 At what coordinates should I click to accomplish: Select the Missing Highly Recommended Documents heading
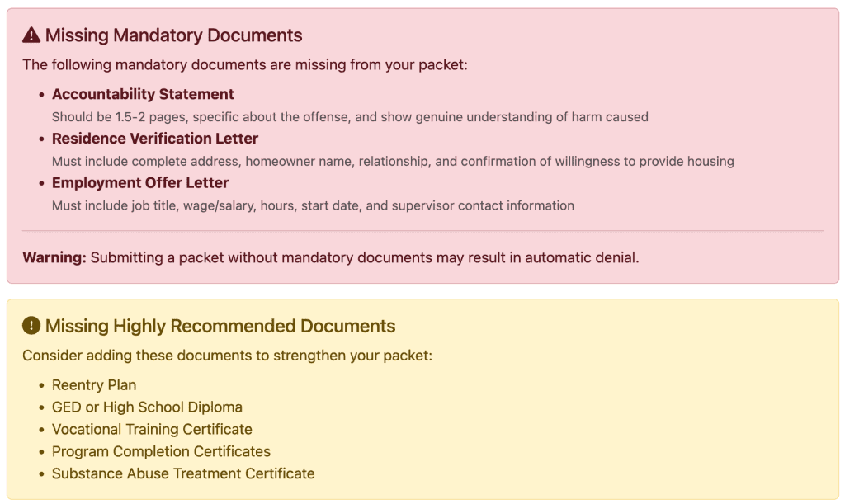point(220,326)
